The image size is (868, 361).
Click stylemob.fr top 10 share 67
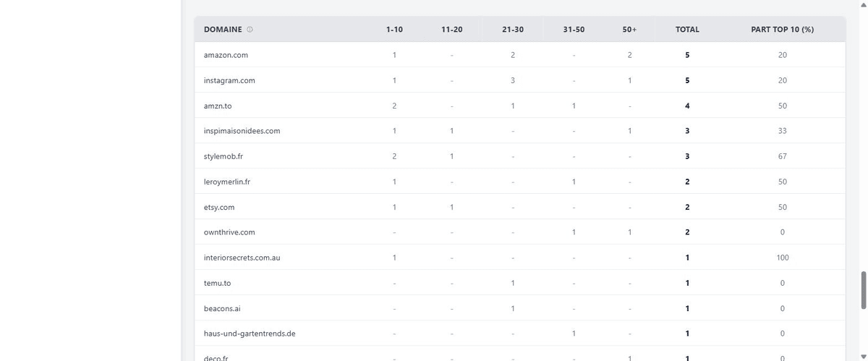click(x=783, y=156)
